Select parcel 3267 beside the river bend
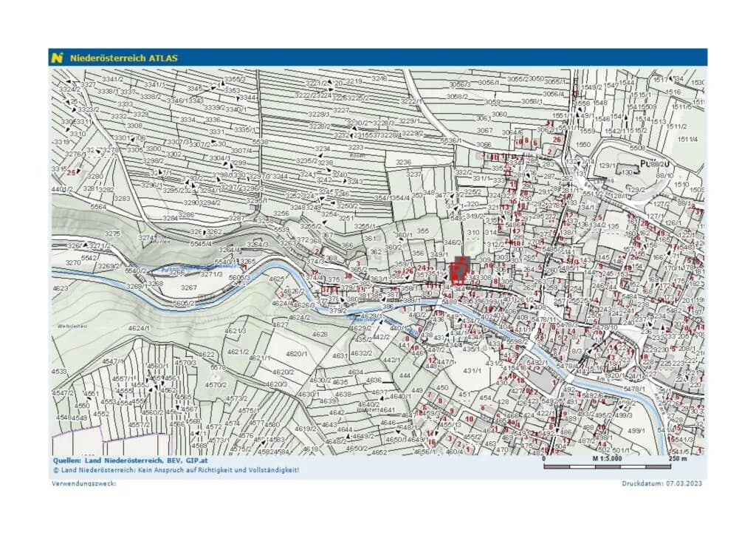This screenshot has height=535, width=756. 188,287
